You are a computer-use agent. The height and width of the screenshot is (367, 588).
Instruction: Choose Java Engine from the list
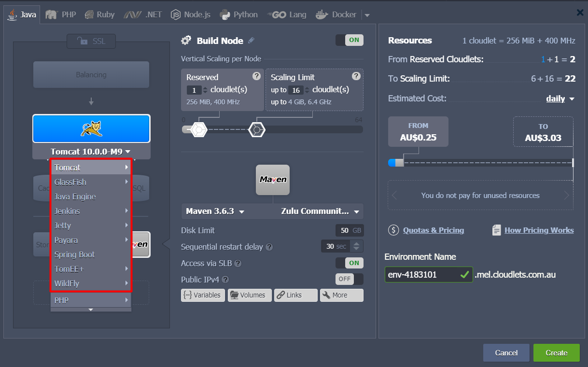[x=91, y=197]
